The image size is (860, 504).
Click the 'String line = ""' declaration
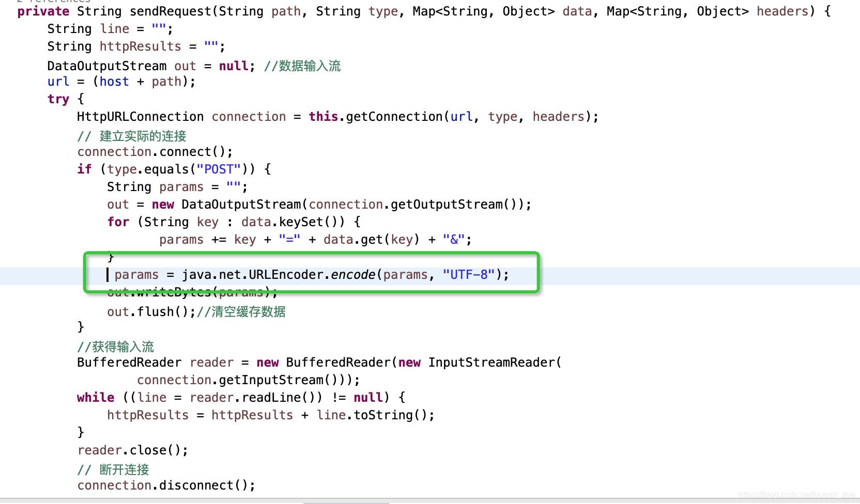(x=110, y=29)
